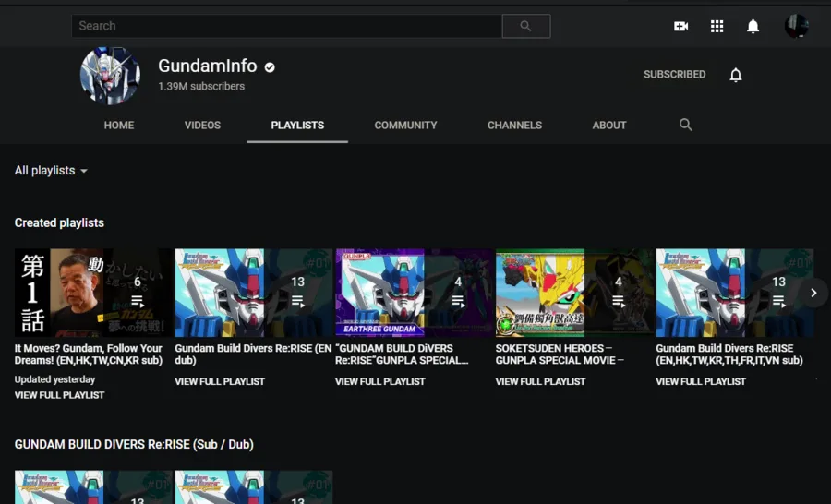The height and width of the screenshot is (504, 831).
Task: View full playlist for Re:RISE EN dub
Action: point(220,381)
